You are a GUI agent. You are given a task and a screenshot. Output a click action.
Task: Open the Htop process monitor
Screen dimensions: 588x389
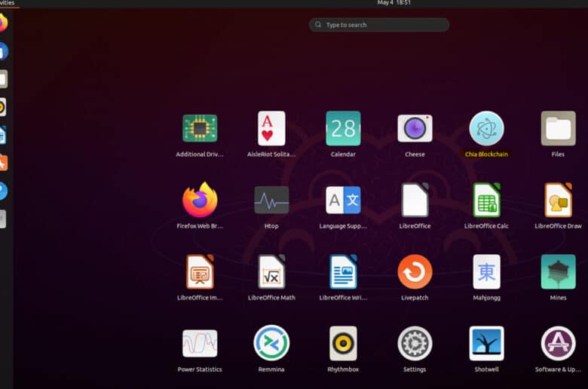[x=271, y=200]
